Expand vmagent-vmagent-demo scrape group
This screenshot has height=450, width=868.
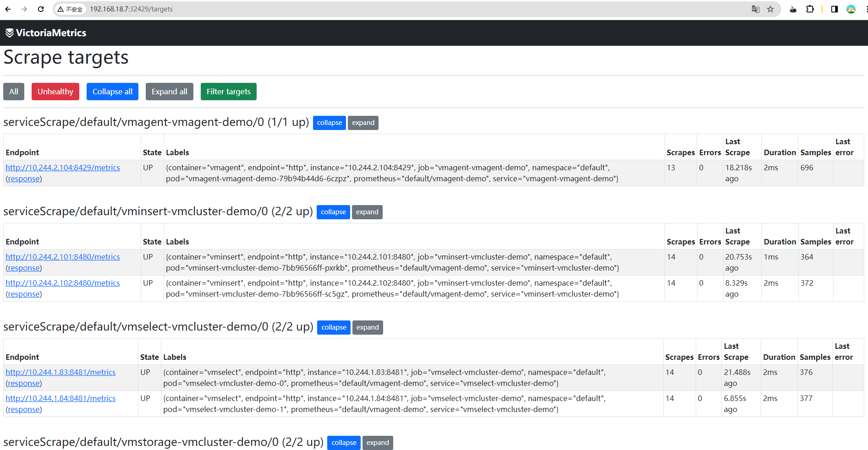tap(363, 123)
